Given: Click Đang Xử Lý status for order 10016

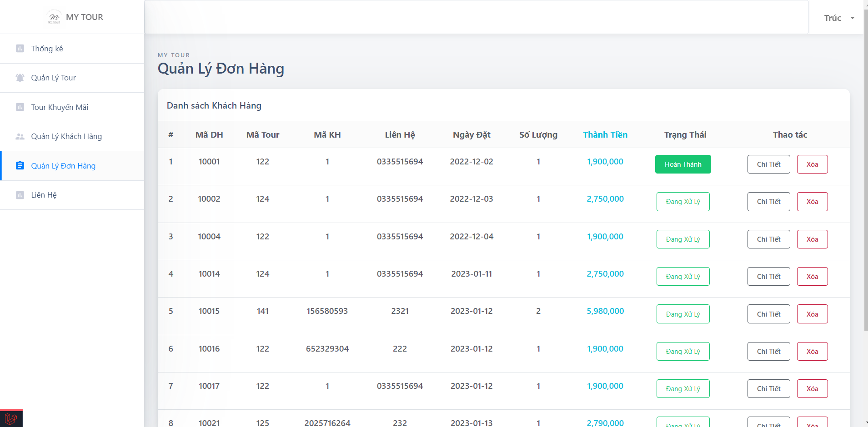Looking at the screenshot, I should click(x=683, y=352).
